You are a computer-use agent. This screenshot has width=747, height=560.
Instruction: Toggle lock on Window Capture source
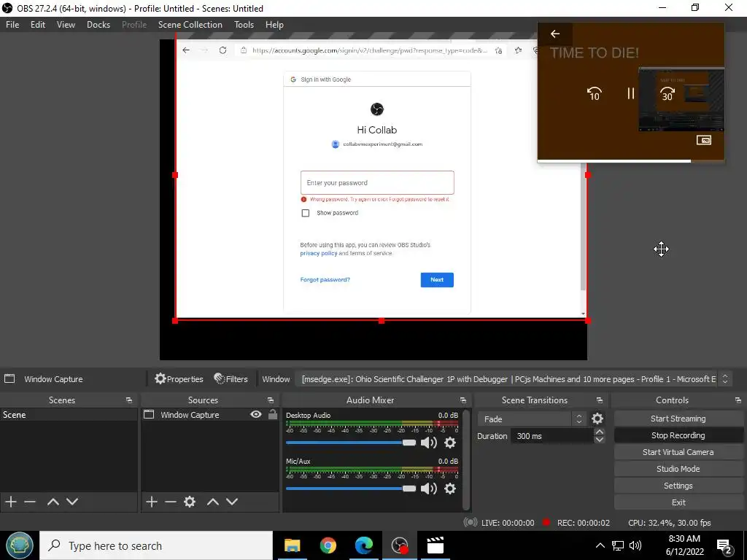273,414
